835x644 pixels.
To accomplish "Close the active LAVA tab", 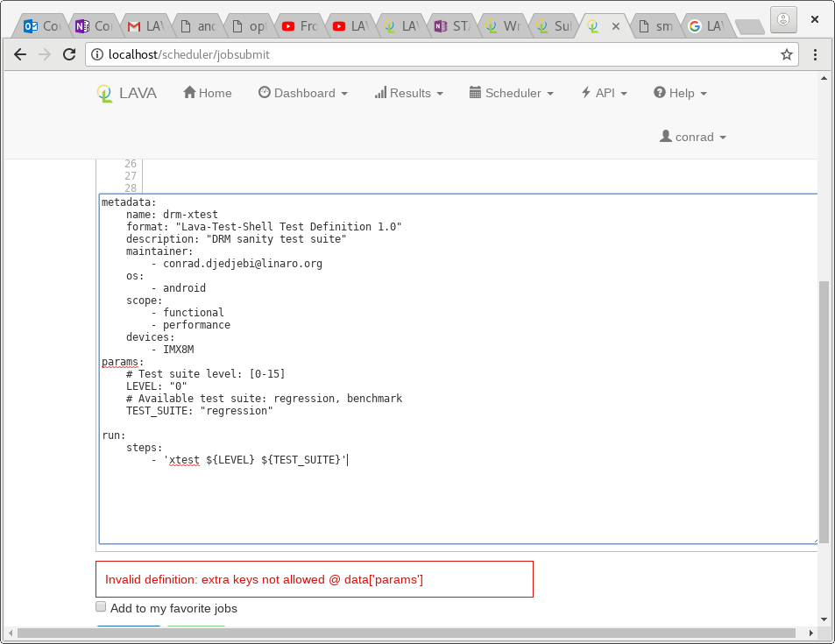I will [x=615, y=26].
